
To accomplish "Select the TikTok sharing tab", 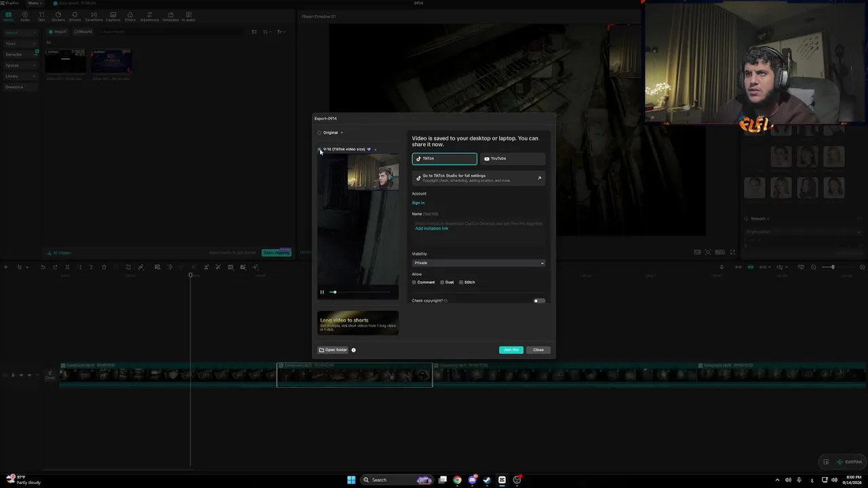I will pos(444,159).
